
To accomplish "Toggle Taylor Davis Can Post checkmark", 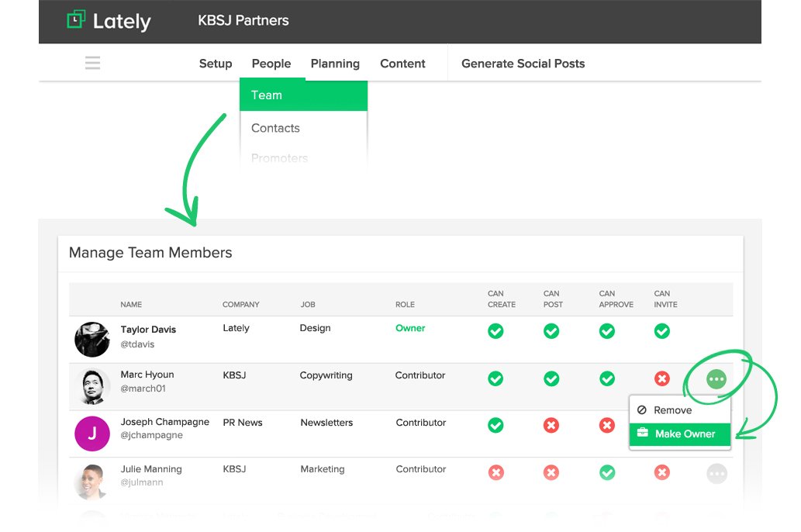I will pyautogui.click(x=551, y=331).
